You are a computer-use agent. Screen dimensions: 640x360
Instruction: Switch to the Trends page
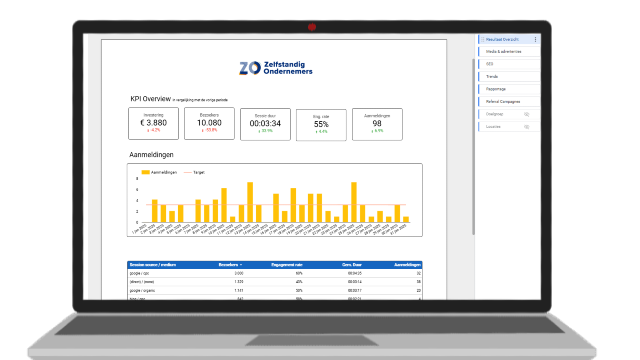(x=509, y=77)
